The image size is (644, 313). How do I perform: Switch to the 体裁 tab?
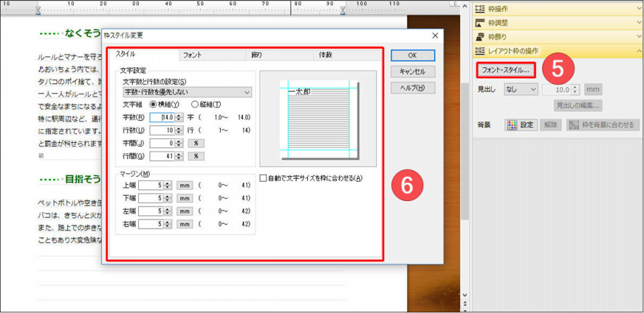click(347, 55)
